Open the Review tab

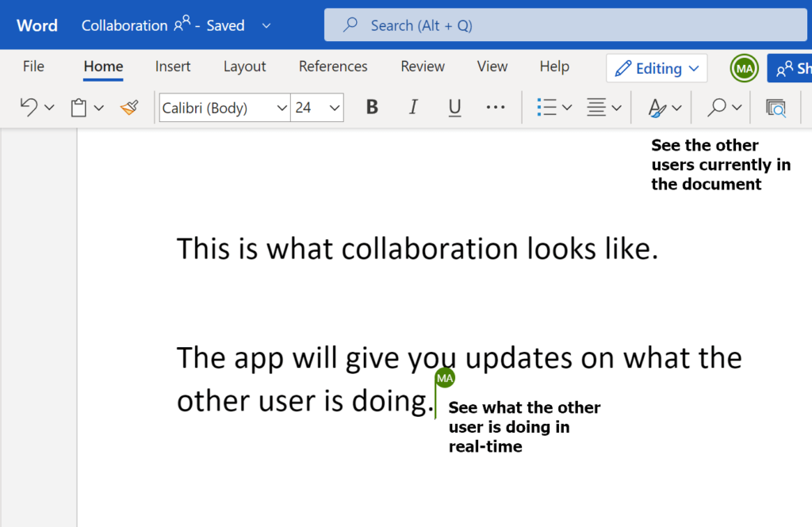point(423,67)
